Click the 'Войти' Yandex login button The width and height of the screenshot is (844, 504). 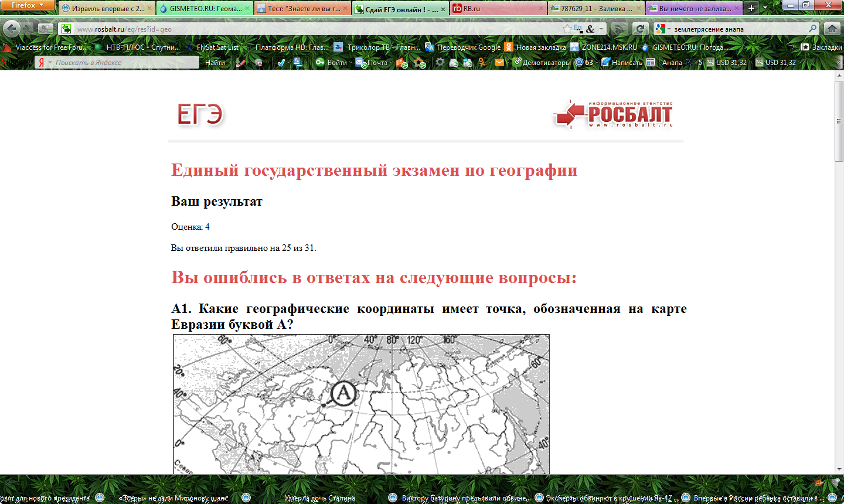(332, 62)
